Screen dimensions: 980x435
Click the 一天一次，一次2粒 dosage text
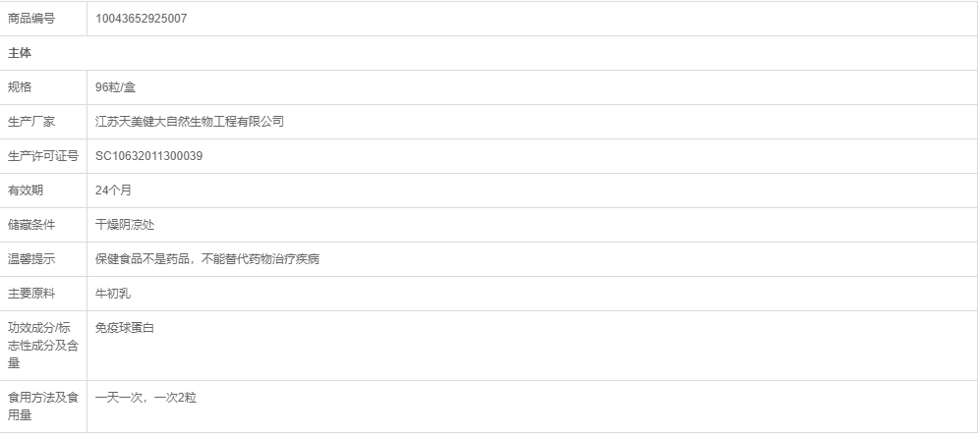145,398
